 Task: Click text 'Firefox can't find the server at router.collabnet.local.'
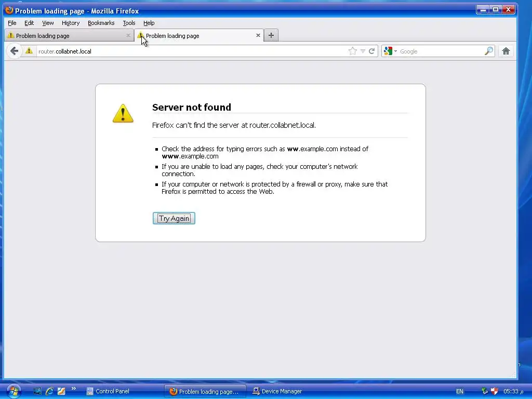[x=234, y=125]
